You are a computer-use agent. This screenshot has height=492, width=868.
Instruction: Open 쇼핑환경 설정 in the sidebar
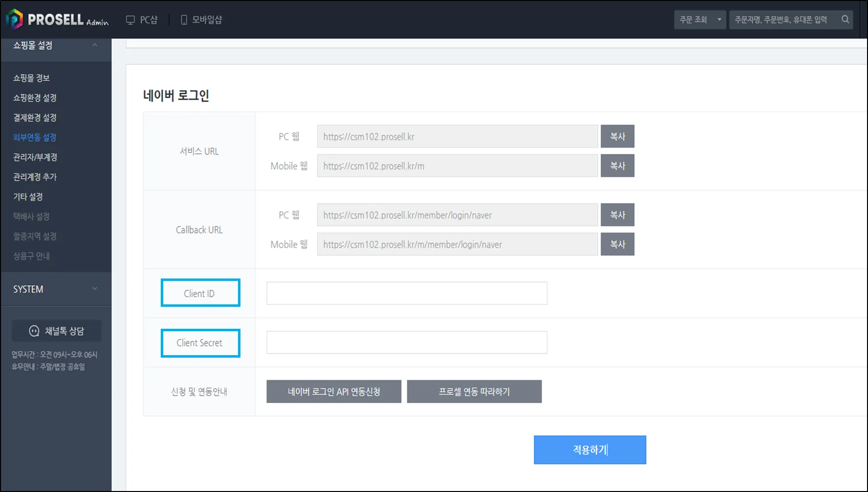click(x=35, y=98)
